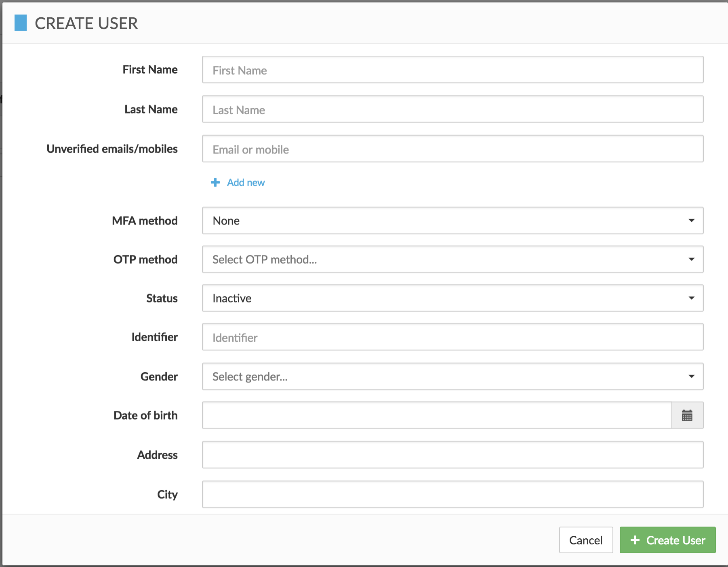Click the Date of birth label
The width and height of the screenshot is (728, 567).
click(145, 416)
